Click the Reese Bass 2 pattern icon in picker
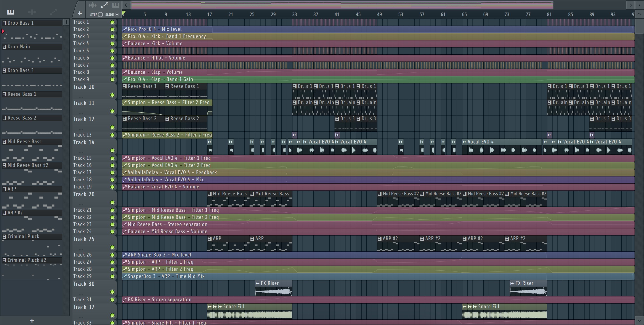644x325 pixels. click(4, 118)
